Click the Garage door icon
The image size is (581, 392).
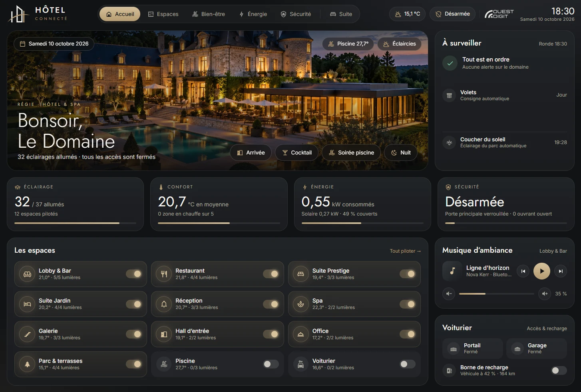tap(517, 349)
